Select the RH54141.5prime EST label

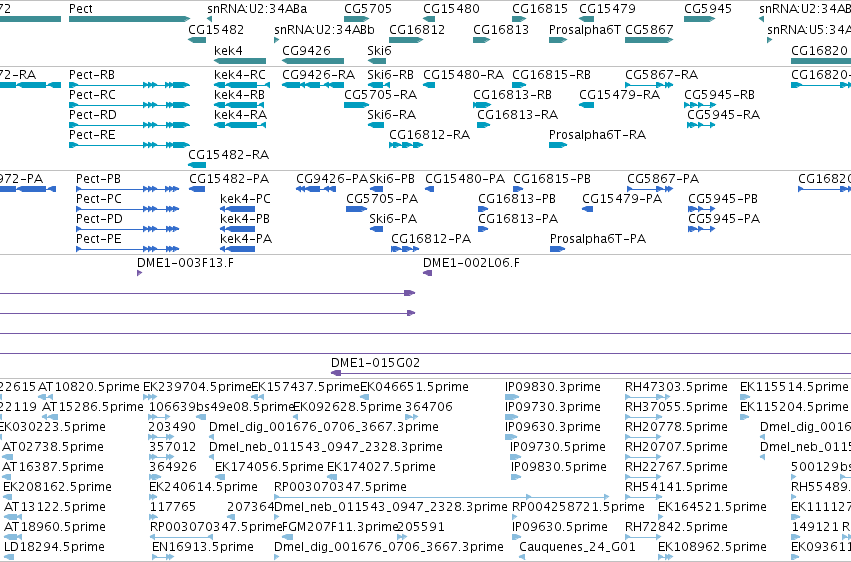pyautogui.click(x=676, y=487)
